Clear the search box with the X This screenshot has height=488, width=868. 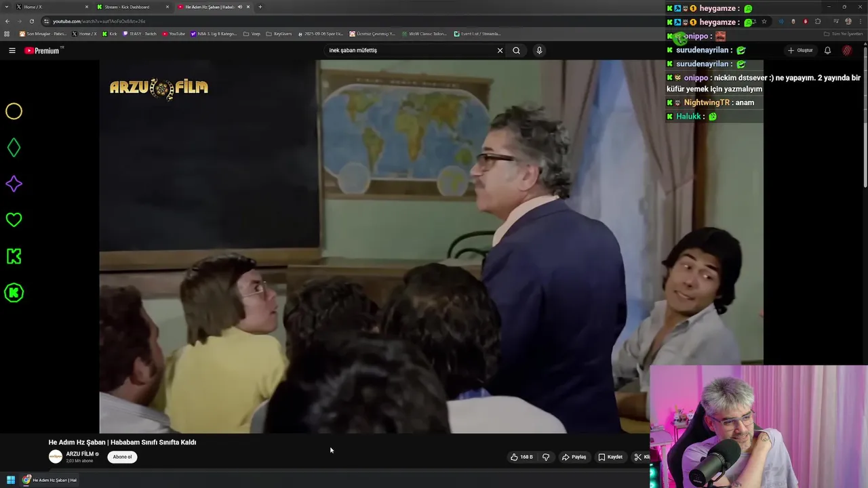(500, 50)
